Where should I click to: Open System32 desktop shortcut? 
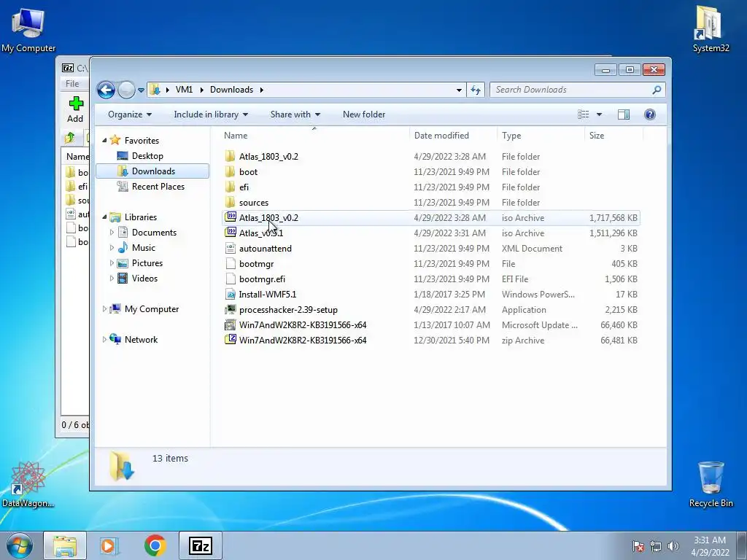pyautogui.click(x=711, y=28)
